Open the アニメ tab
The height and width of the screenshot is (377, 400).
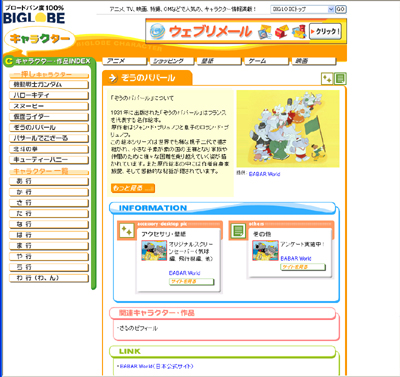coord(124,61)
